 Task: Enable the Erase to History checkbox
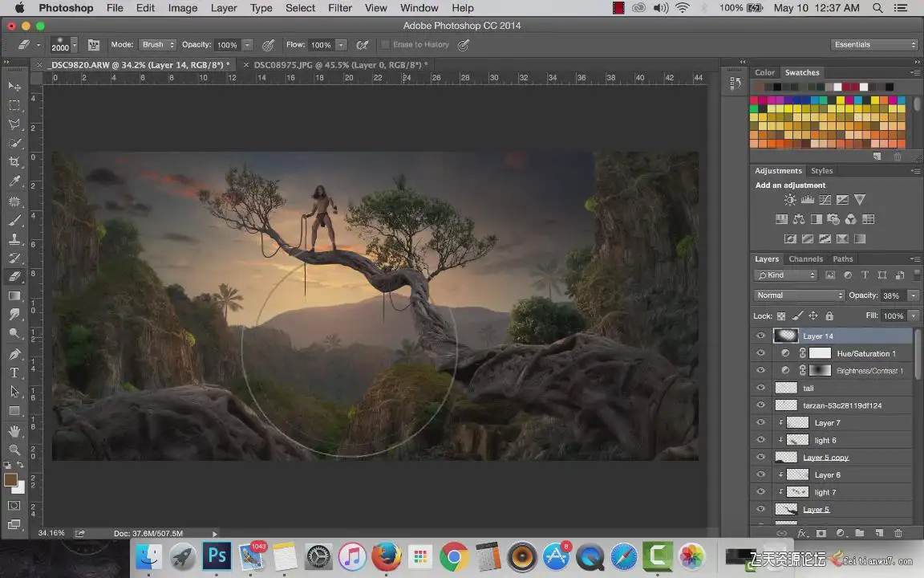coord(386,45)
